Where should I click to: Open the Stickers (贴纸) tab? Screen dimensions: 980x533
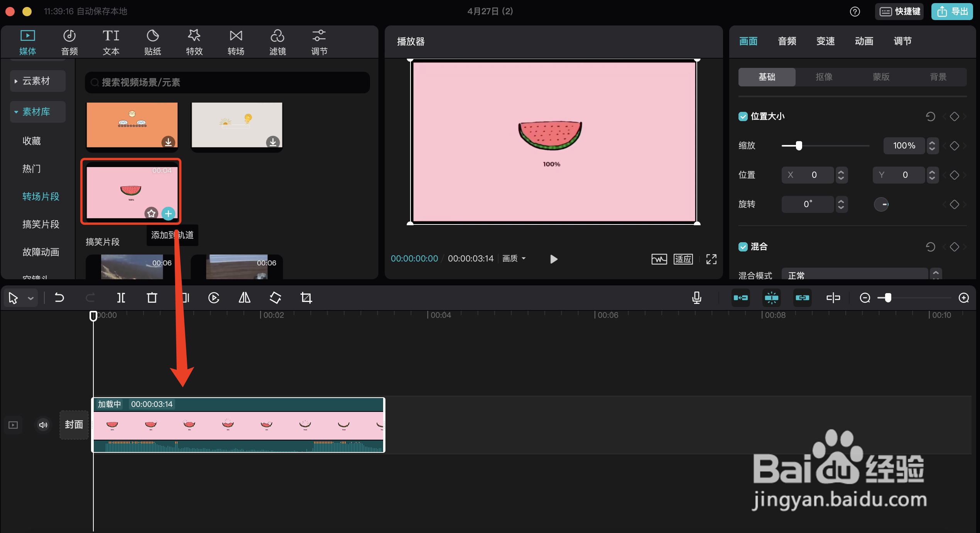153,42
